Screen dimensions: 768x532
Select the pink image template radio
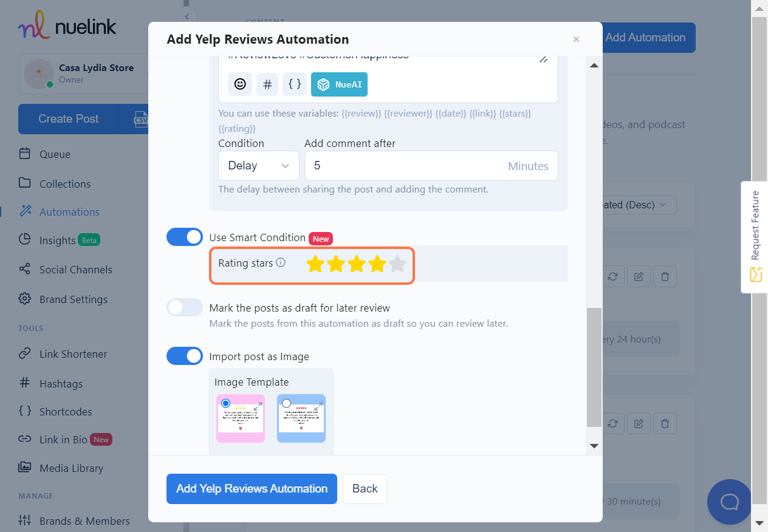(x=226, y=403)
